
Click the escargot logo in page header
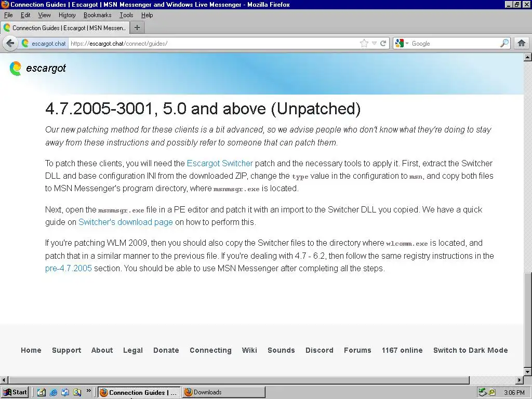point(37,69)
